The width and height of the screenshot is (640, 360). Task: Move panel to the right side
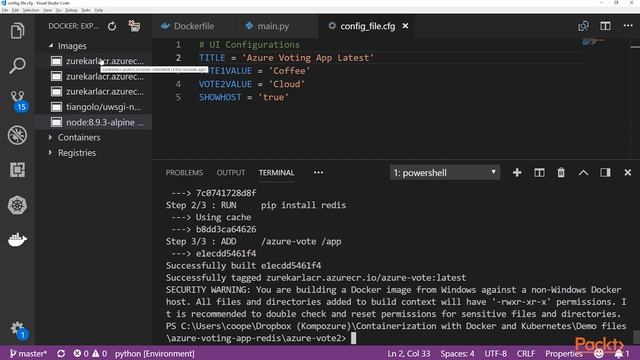click(605, 173)
